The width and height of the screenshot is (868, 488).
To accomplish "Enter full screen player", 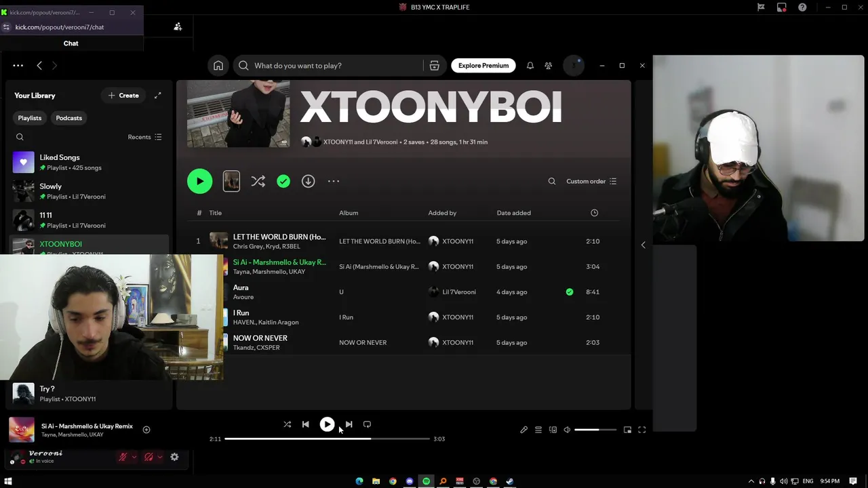I will pyautogui.click(x=642, y=430).
